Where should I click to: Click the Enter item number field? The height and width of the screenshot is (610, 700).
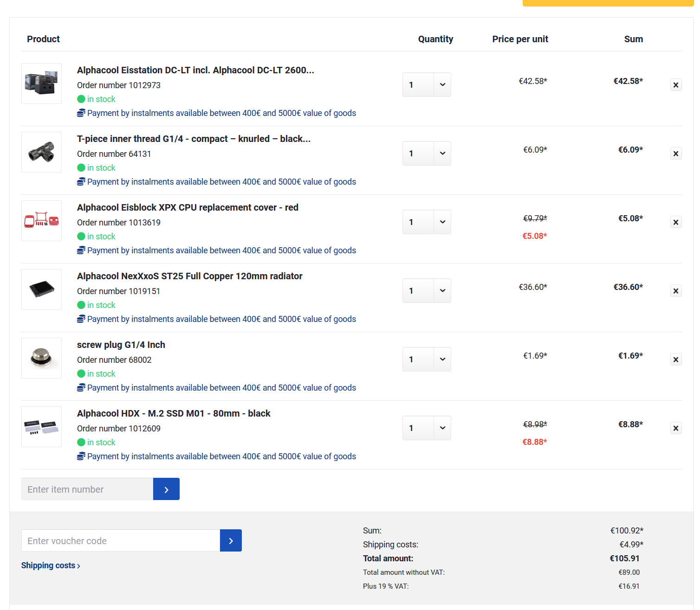[x=87, y=489]
